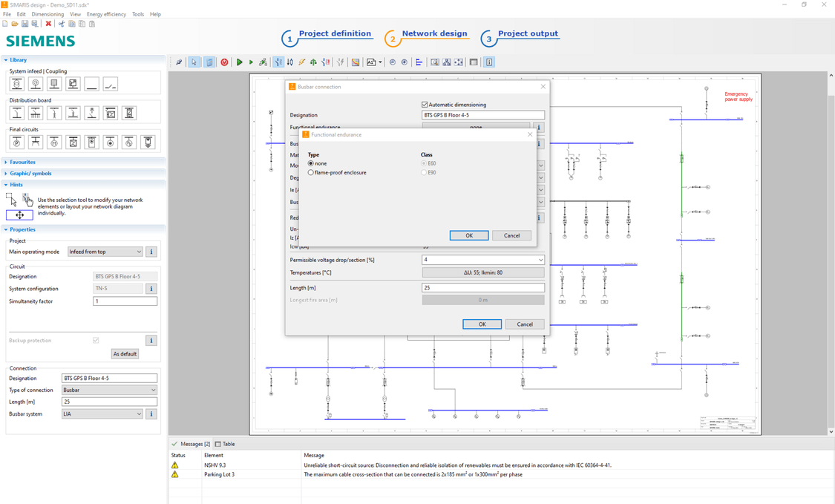
Task: Select the flame-proof enclosure radio button
Action: 310,172
